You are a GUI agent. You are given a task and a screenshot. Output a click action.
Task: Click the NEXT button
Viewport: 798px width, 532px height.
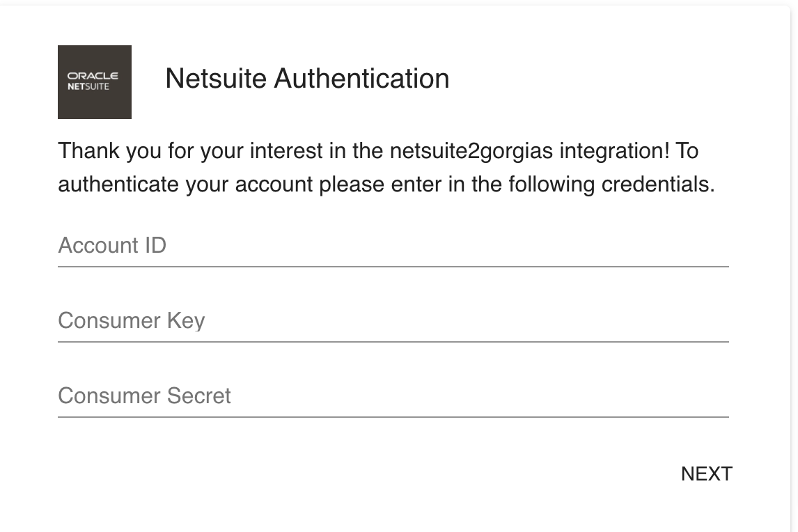(x=706, y=474)
